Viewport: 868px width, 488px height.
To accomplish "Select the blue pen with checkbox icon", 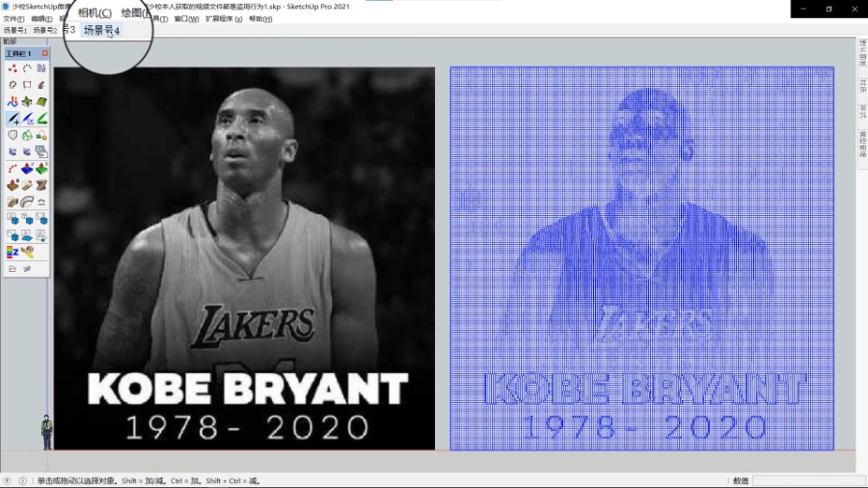I will (27, 119).
